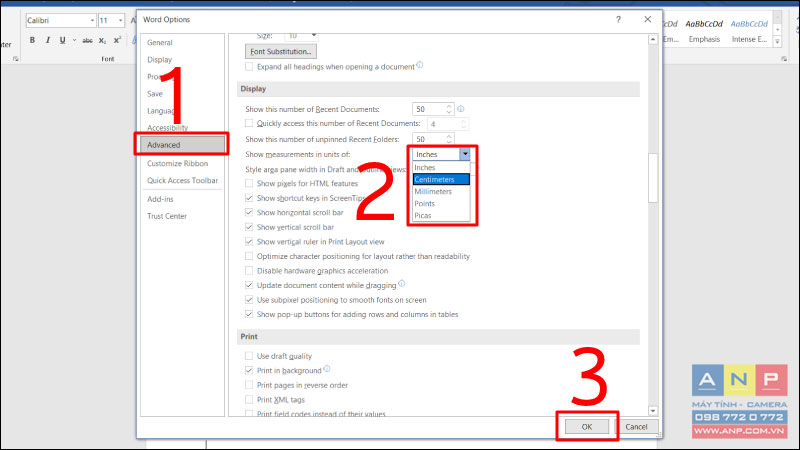Click info icon beside Recent Documents count
This screenshot has height=450, width=800.
pos(461,109)
